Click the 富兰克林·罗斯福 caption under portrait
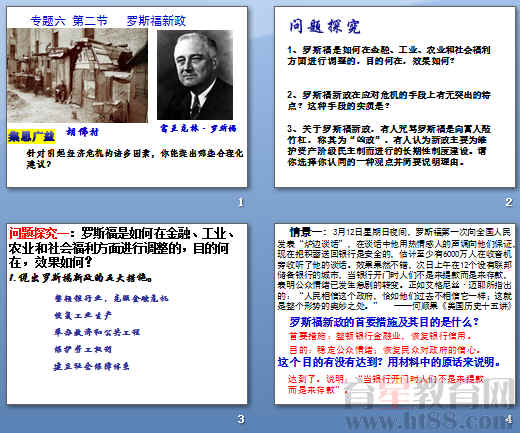The image size is (520, 433). pos(198,128)
